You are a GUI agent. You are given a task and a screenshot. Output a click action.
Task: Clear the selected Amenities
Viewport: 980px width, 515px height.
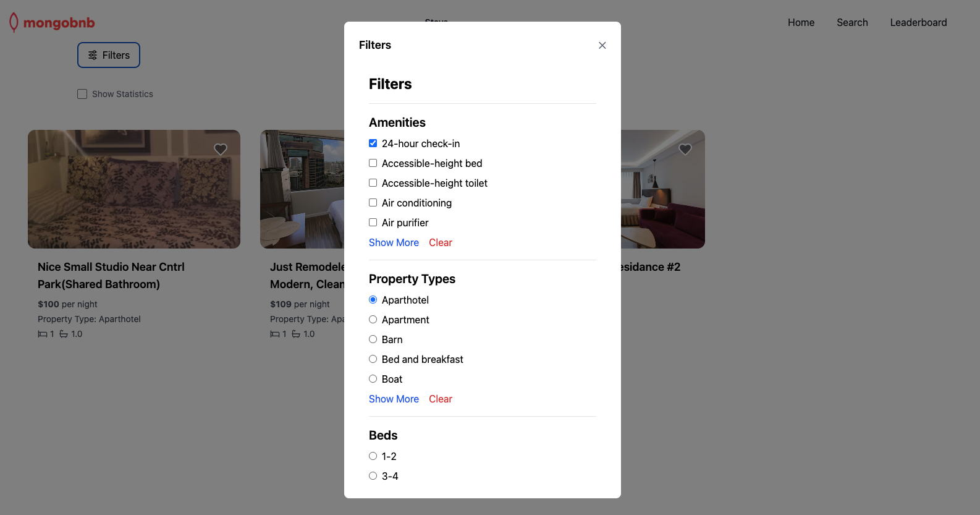pos(441,242)
